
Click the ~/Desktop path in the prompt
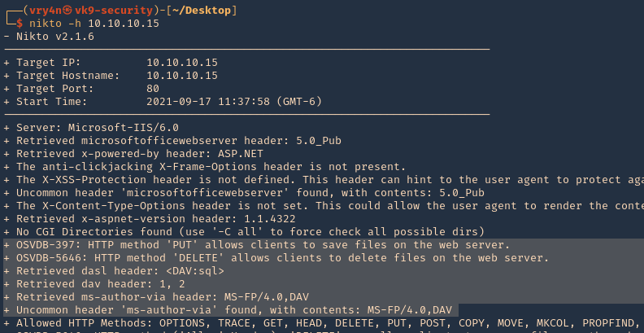point(201,11)
